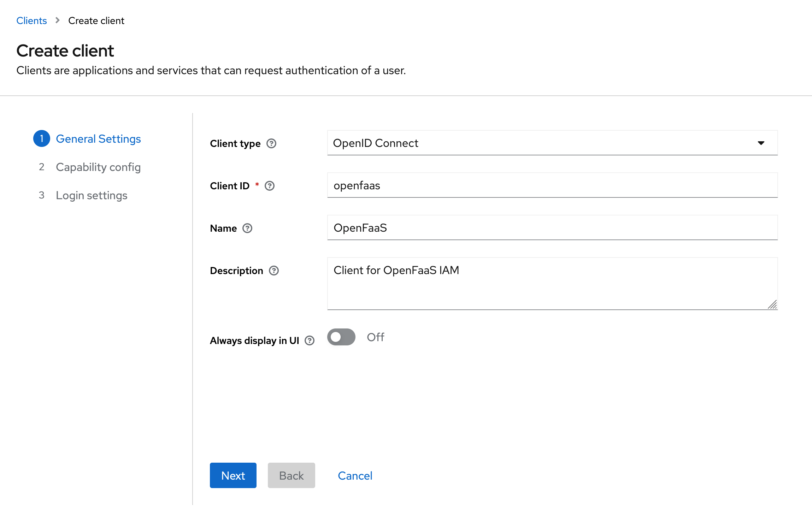Go to the Capability config step
This screenshot has height=522, width=812.
click(98, 167)
